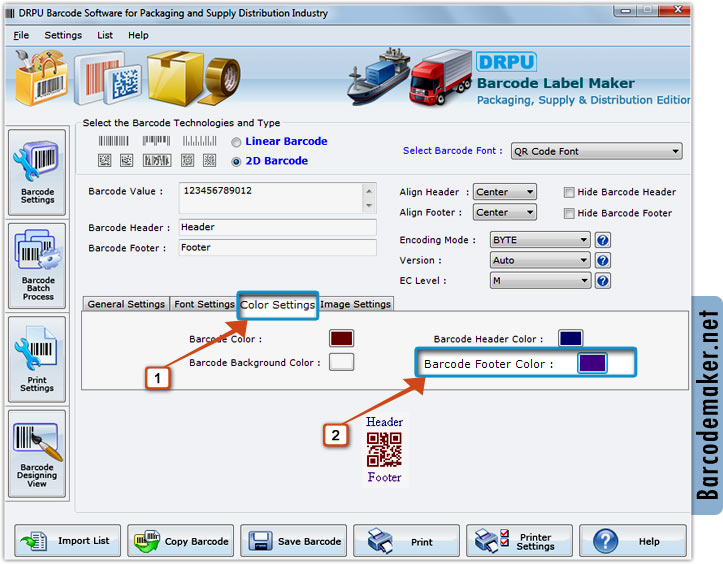Enable Hide Barcode Header checkbox
Image resolution: width=723 pixels, height=564 pixels.
(569, 192)
